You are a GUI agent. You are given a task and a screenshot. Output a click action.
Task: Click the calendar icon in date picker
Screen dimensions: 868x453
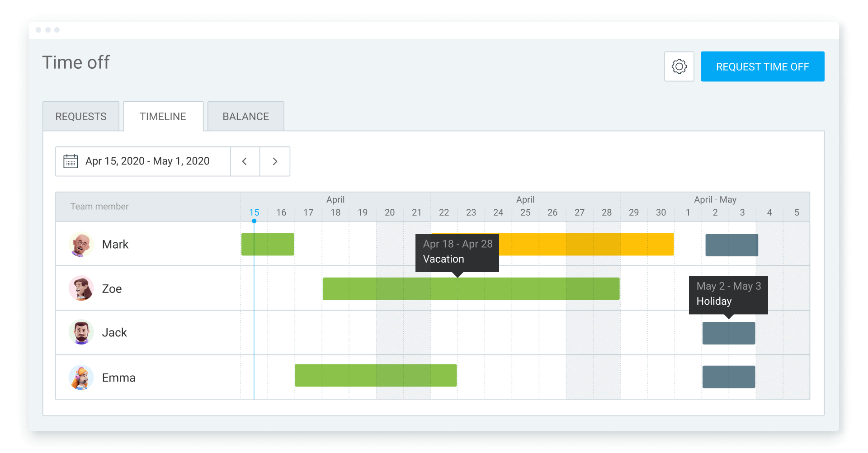click(71, 161)
